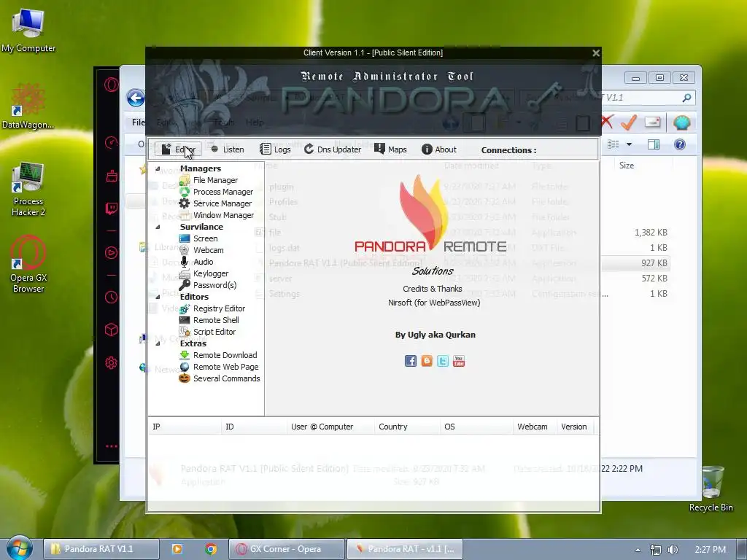This screenshot has height=560, width=747.
Task: Select the Remote Shell entry
Action: [209, 320]
